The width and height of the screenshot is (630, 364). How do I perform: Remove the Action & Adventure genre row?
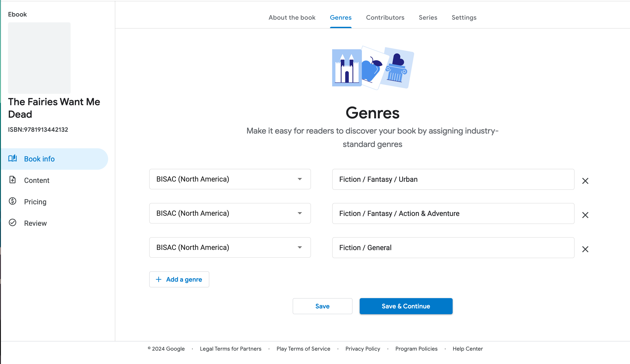pyautogui.click(x=585, y=215)
